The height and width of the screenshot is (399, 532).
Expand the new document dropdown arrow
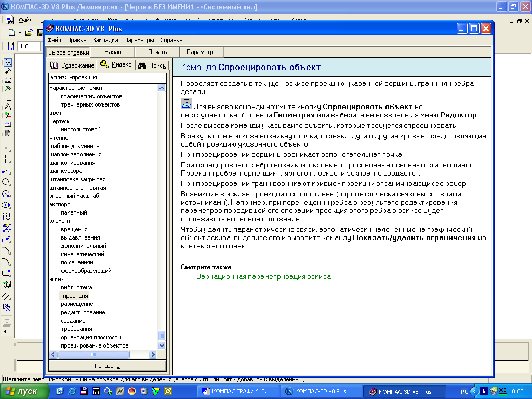click(20, 33)
